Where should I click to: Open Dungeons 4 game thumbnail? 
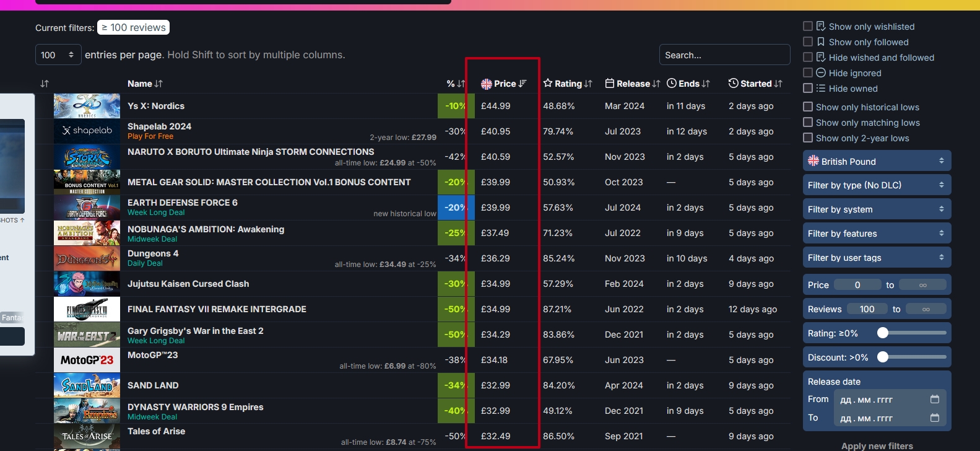87,258
